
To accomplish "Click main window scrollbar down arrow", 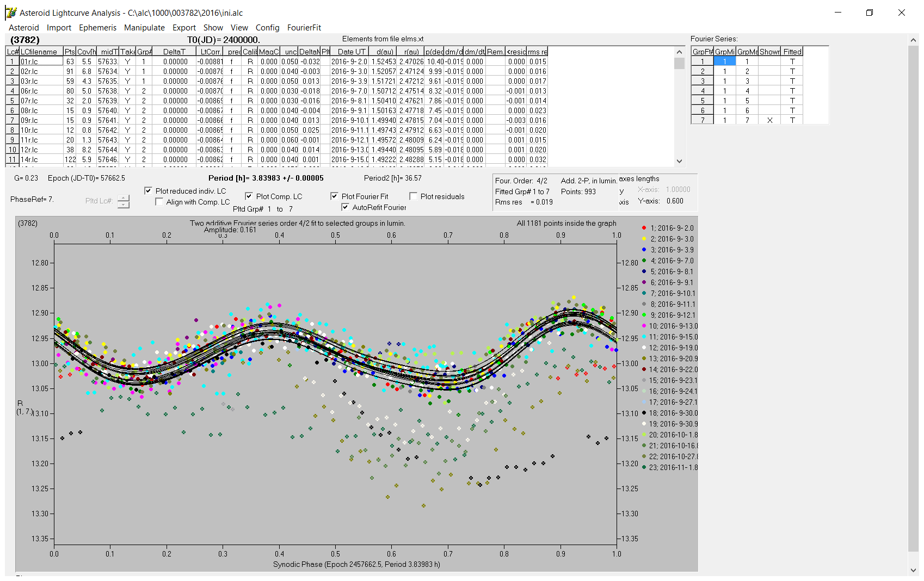I will tap(913, 570).
